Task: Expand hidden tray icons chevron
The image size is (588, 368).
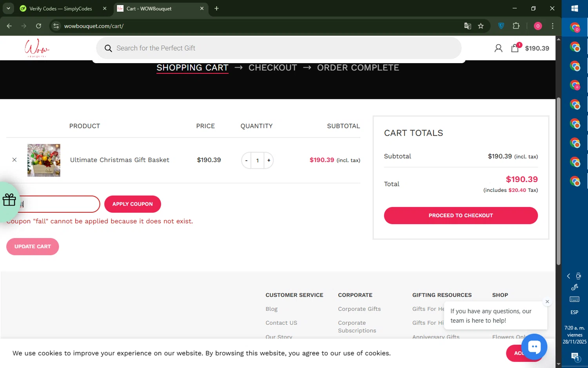Action: coord(569,276)
